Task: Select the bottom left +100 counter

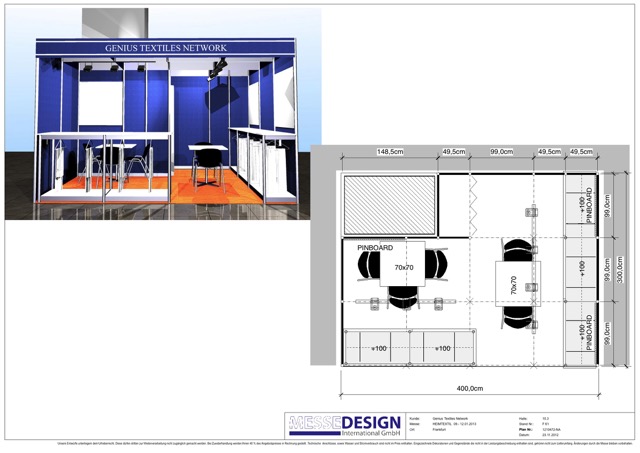Action: [379, 347]
